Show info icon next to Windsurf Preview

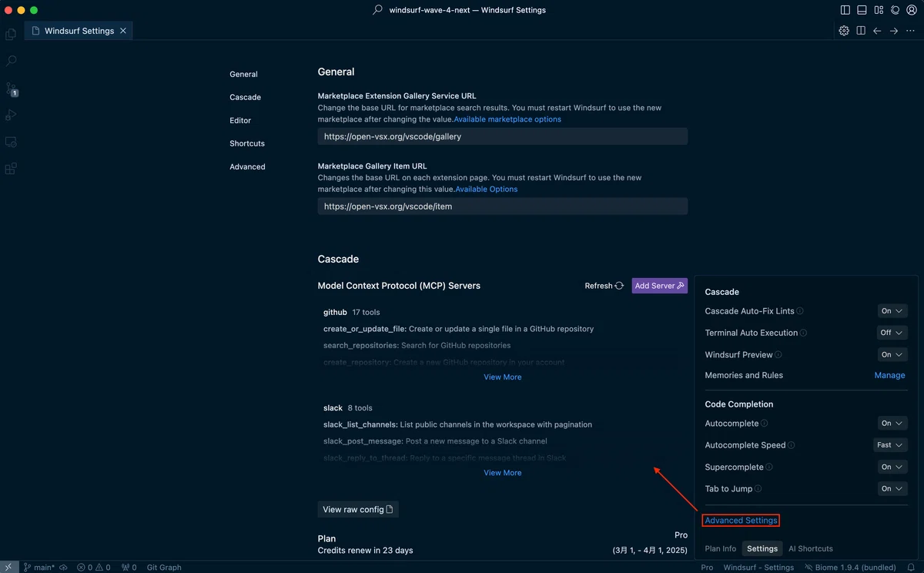[778, 355]
